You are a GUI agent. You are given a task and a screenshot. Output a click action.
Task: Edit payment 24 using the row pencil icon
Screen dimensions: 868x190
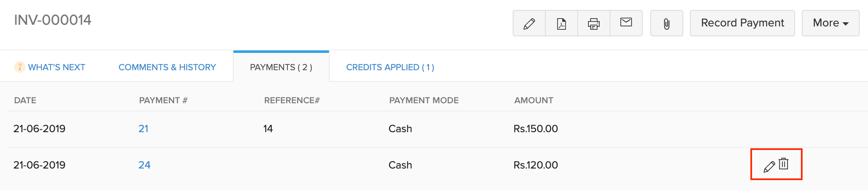pos(769,166)
